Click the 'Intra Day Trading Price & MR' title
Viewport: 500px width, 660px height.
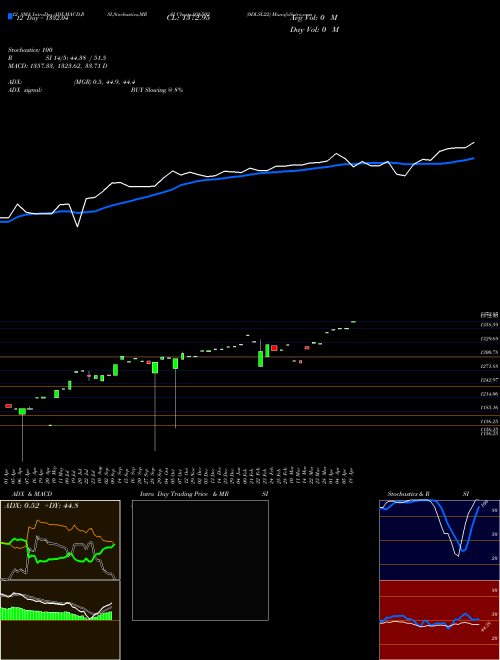[184, 494]
